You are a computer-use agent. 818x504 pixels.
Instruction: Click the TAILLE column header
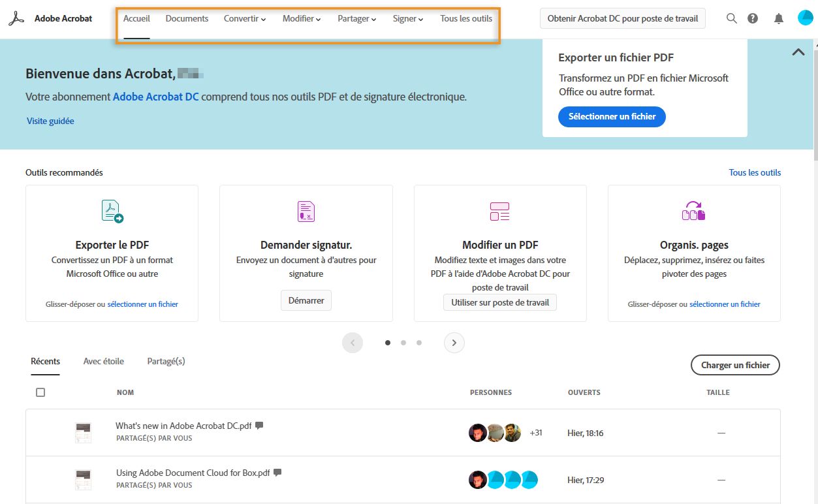718,392
